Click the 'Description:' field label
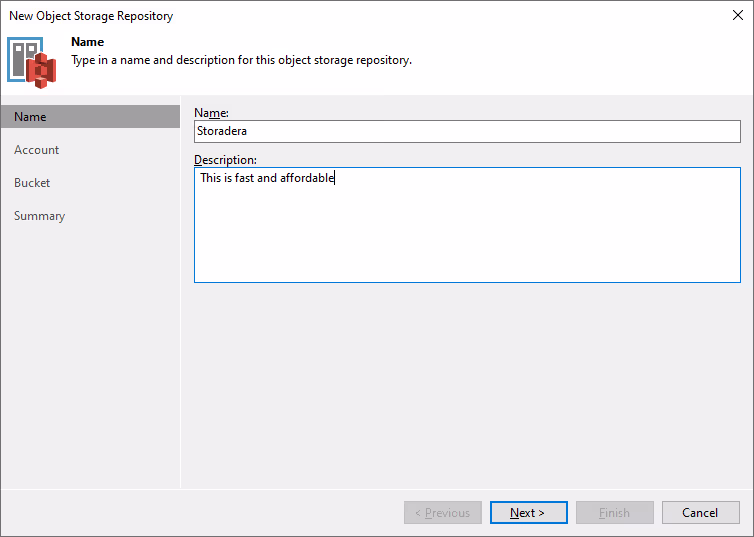 click(225, 160)
